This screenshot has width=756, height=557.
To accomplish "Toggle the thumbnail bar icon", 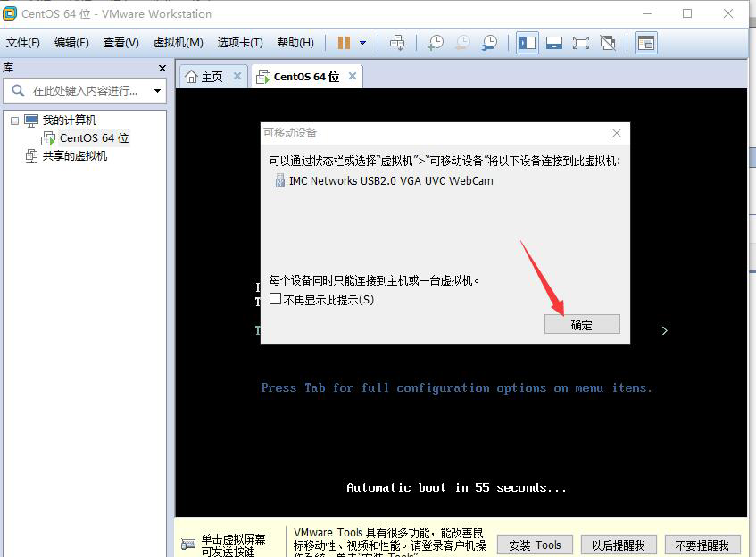I will [554, 43].
